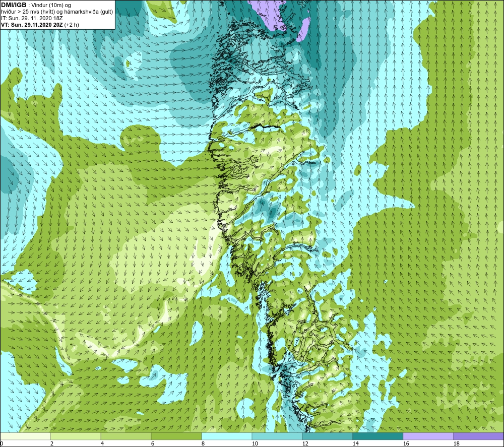Click the 10–12 m/s turquoise legend swatch

tap(277, 436)
